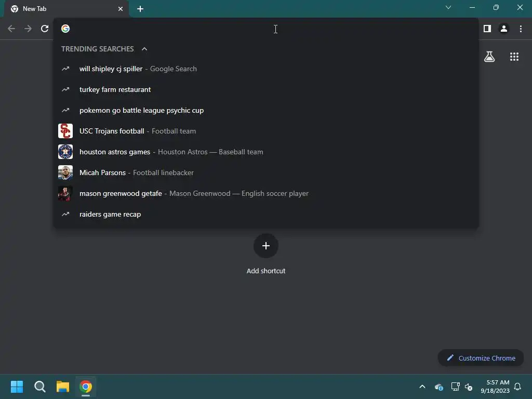Select the suggestion "turkey farm restaurant"
The height and width of the screenshot is (399, 532).
(266, 89)
